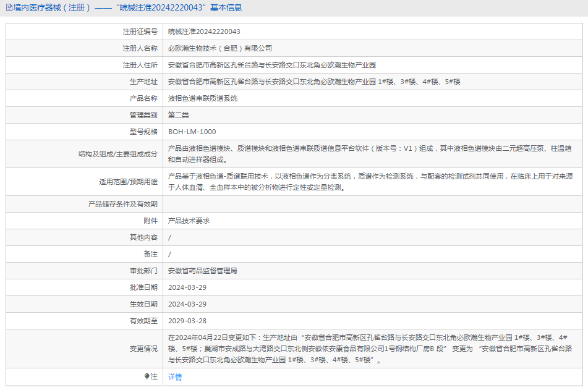
Task: Click the 注册人名称 label
Action: tap(140, 48)
